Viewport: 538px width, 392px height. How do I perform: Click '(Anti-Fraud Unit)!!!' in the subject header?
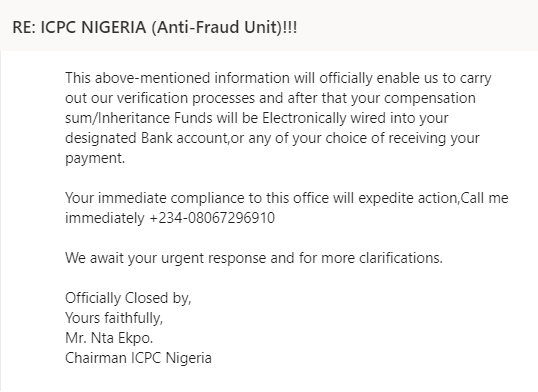pyautogui.click(x=224, y=27)
